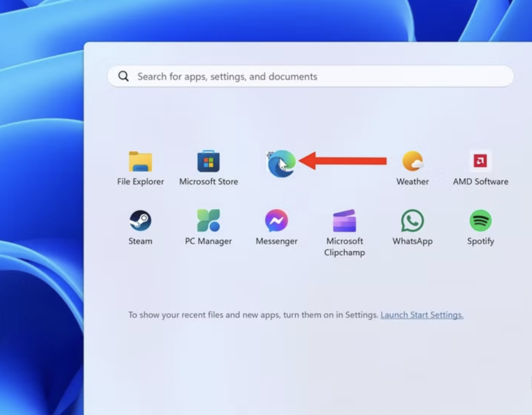Image resolution: width=532 pixels, height=415 pixels.
Task: Click the magnifying glass search icon
Action: (124, 76)
